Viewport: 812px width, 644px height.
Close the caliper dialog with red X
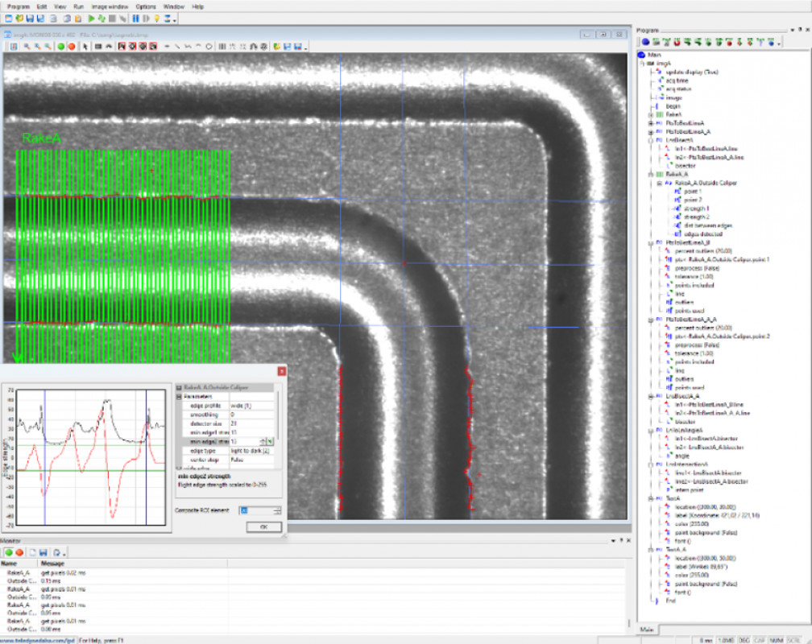point(282,370)
